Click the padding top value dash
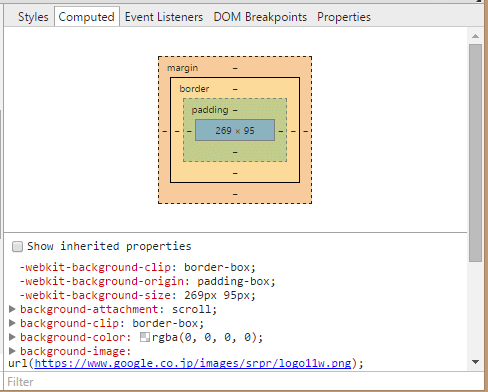 pos(235,110)
